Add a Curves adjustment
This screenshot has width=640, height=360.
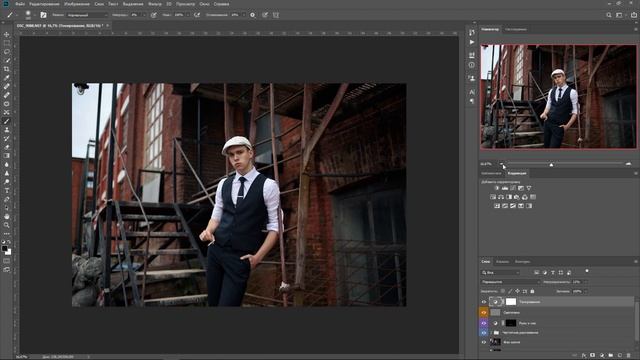(513, 188)
